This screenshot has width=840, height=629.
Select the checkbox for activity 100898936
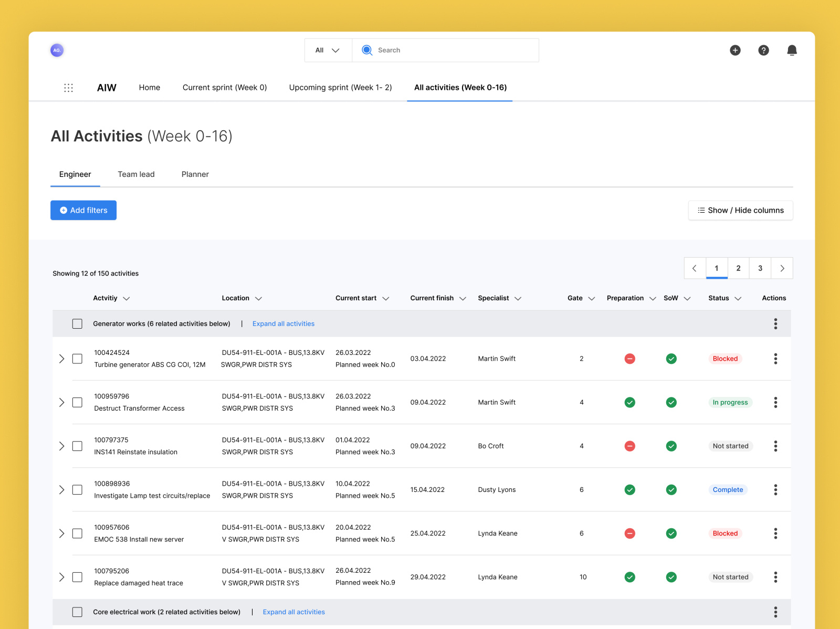point(77,489)
